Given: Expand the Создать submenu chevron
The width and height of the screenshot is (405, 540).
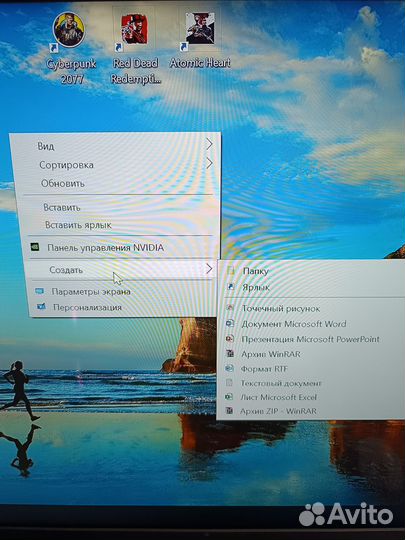Looking at the screenshot, I should pyautogui.click(x=209, y=269).
